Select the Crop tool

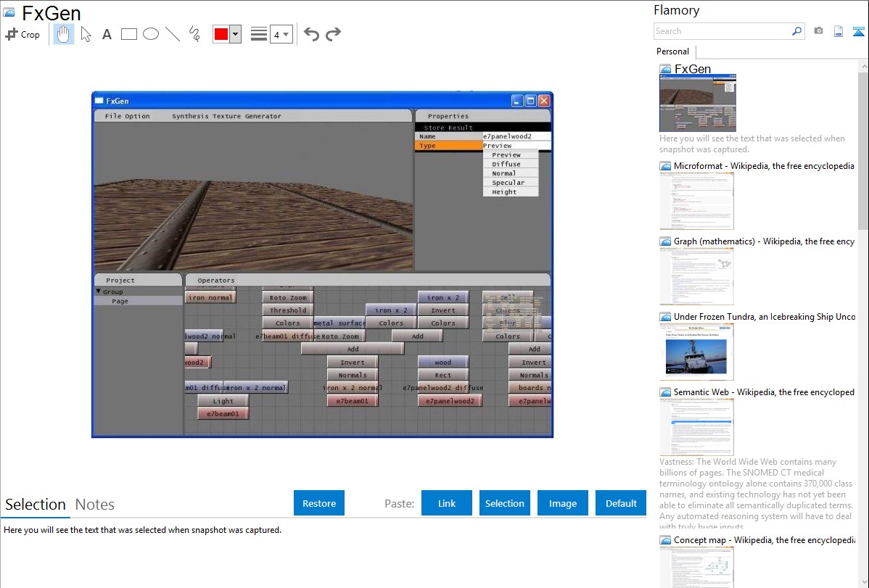click(22, 34)
